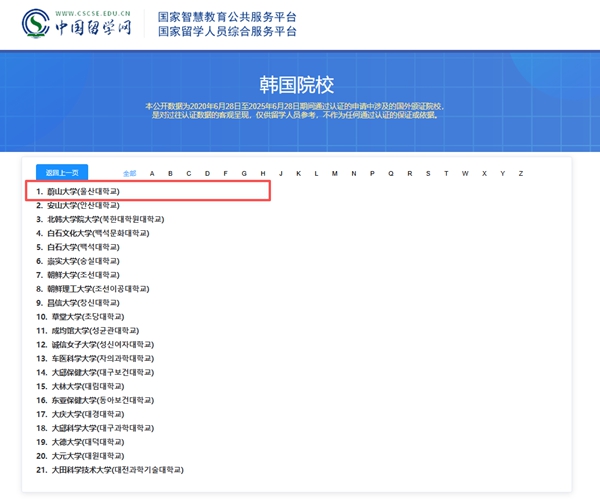Filter schools by letter D
The image size is (600, 500).
click(208, 173)
